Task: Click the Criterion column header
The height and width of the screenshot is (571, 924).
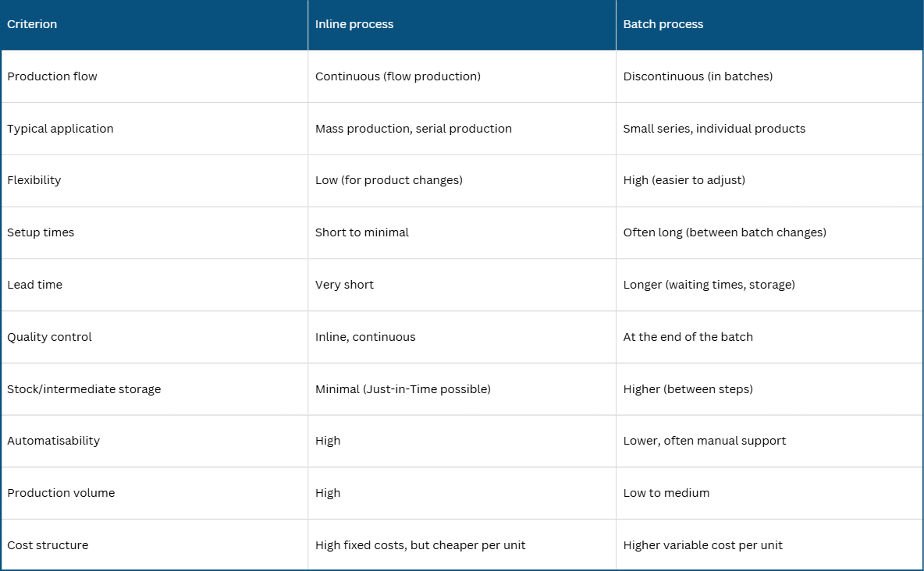Action: pyautogui.click(x=154, y=25)
